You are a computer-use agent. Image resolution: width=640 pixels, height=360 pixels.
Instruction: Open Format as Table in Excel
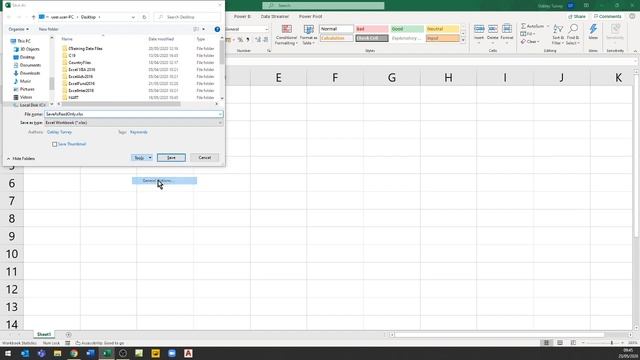coord(309,35)
